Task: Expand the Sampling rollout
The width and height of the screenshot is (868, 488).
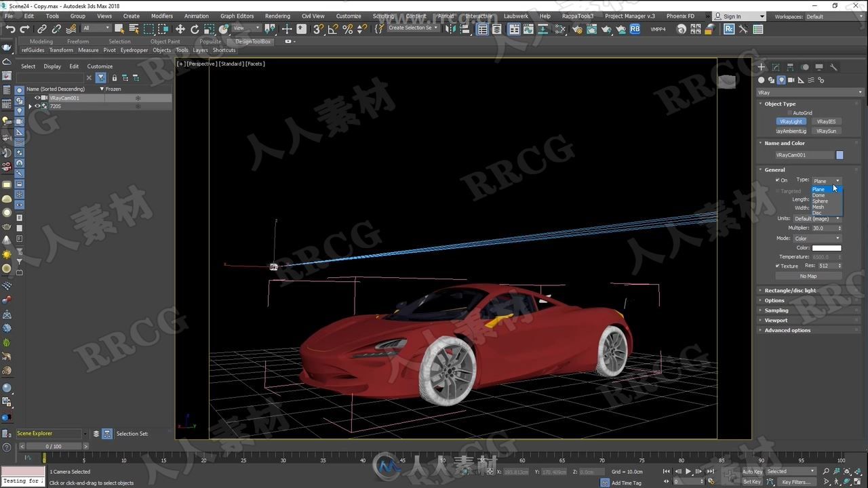Action: 776,310
